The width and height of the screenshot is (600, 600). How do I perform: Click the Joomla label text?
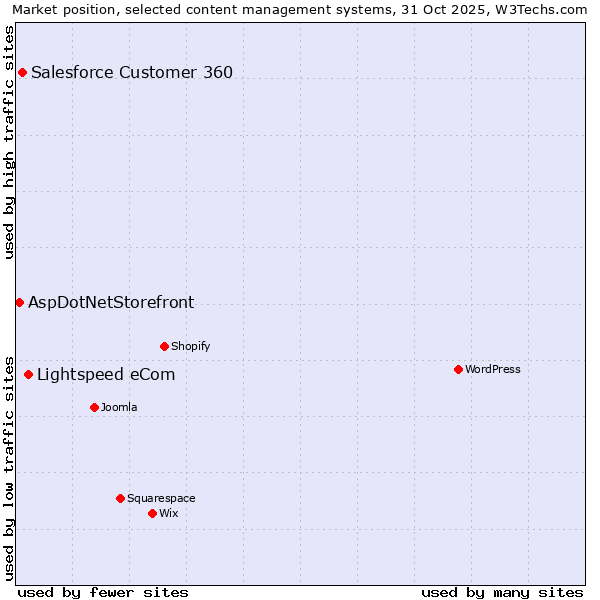point(119,407)
